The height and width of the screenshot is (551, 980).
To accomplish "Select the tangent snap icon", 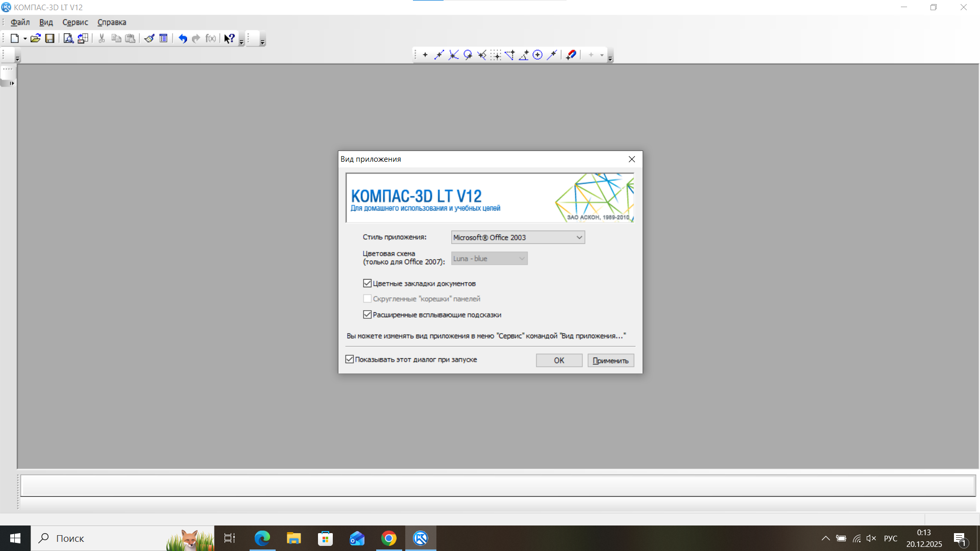I will click(468, 55).
